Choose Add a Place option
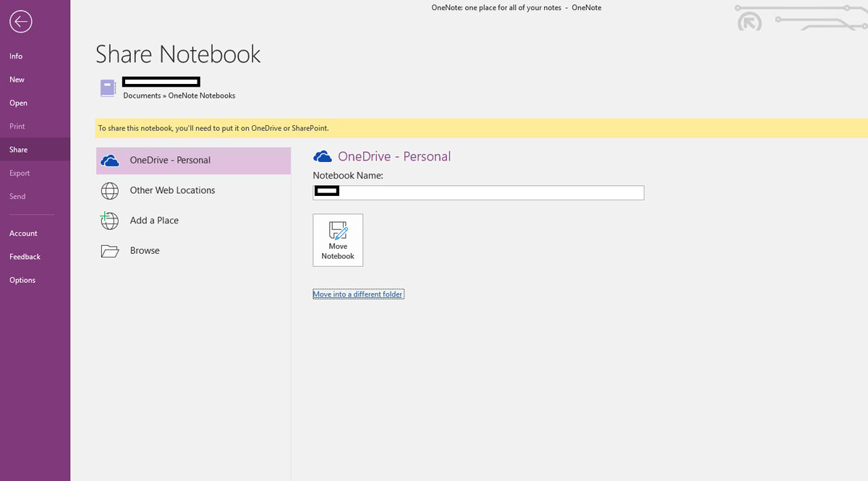 [193, 221]
